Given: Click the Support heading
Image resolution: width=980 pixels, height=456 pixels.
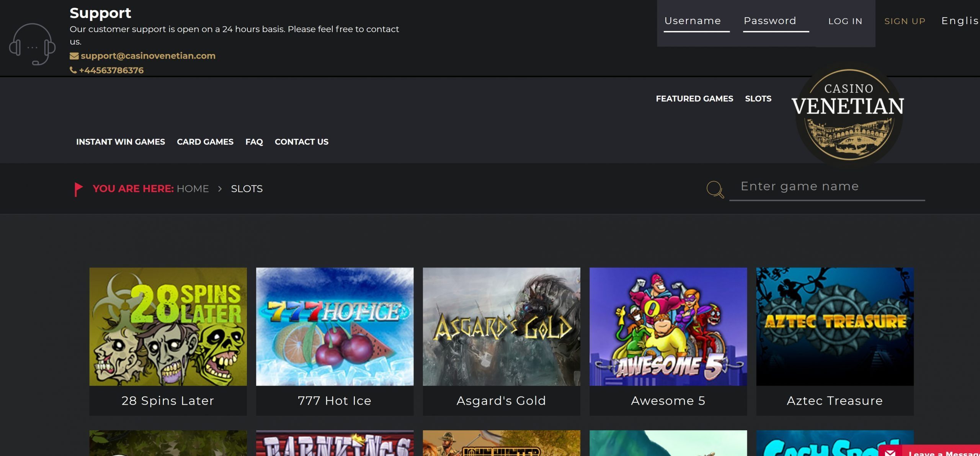Looking at the screenshot, I should point(100,13).
